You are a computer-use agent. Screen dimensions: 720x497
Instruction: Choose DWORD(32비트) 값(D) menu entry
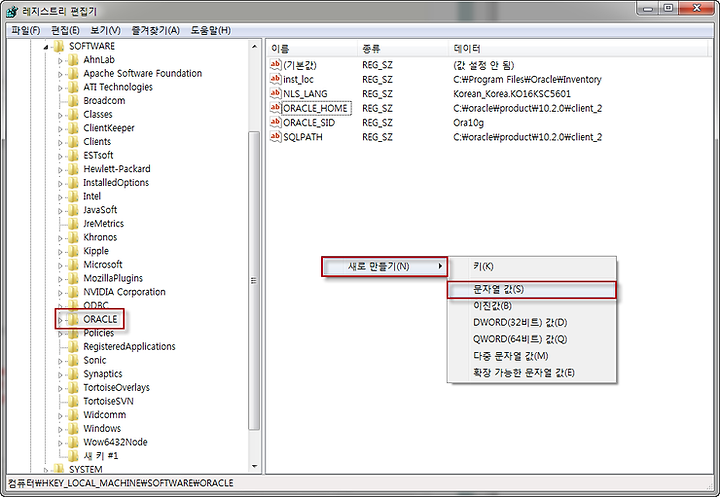pyautogui.click(x=532, y=322)
